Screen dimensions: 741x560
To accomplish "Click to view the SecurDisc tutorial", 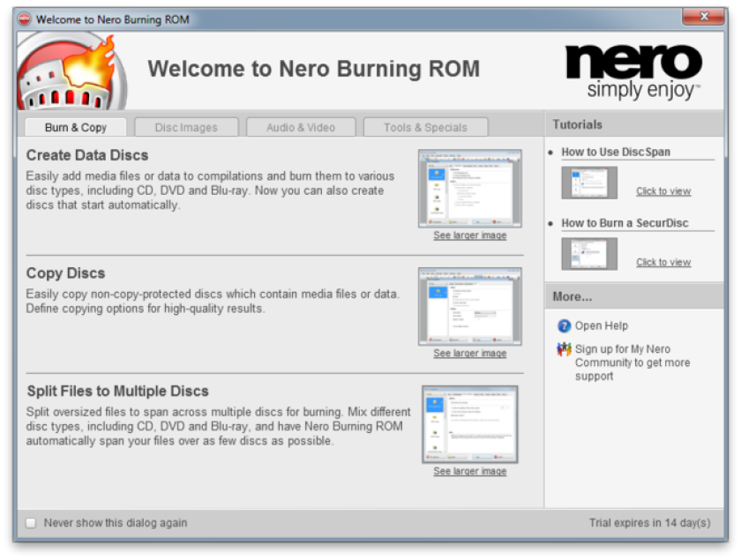I will click(x=663, y=262).
